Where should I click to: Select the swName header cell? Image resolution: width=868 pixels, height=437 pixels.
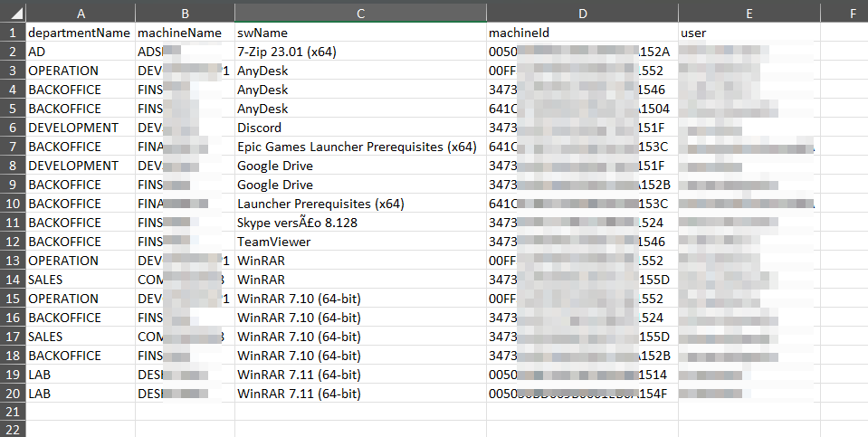pos(360,33)
